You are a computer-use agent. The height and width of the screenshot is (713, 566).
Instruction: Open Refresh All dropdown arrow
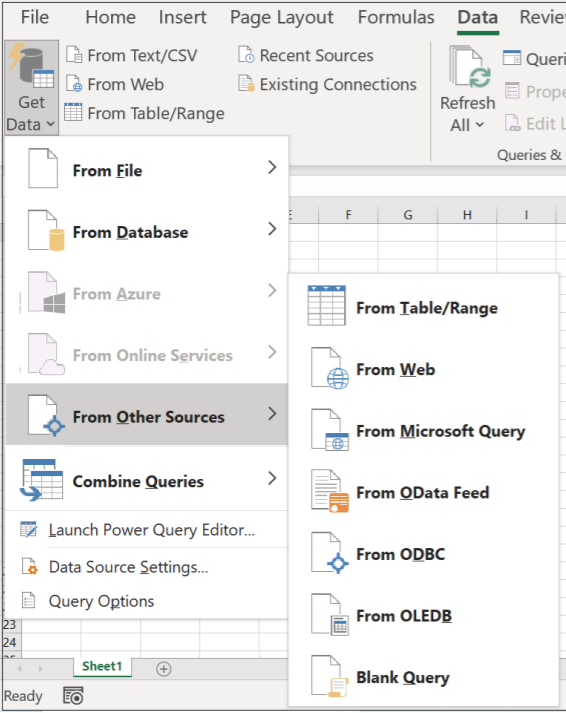(x=480, y=125)
